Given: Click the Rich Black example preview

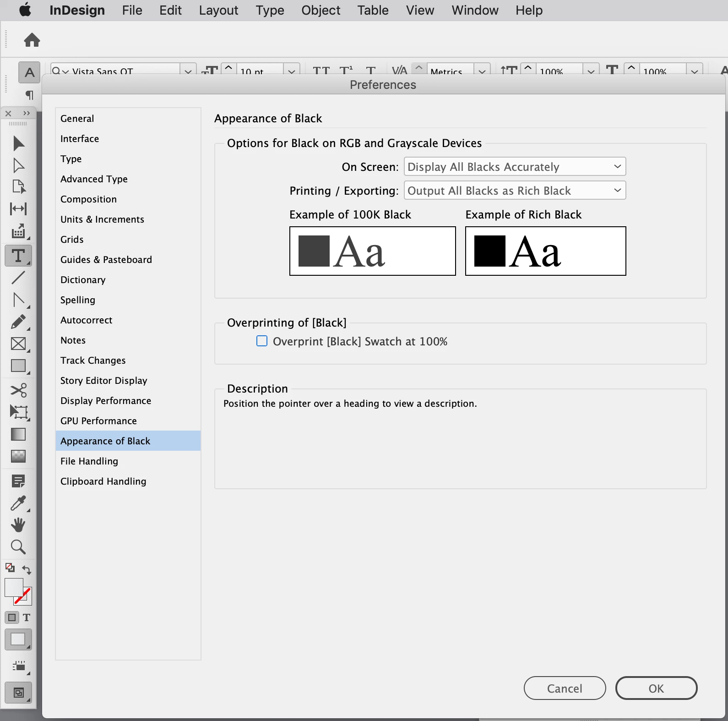Looking at the screenshot, I should [546, 251].
